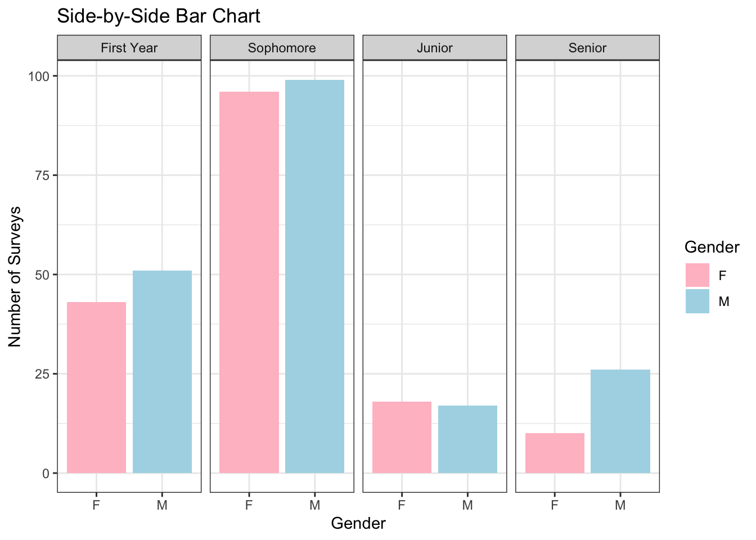This screenshot has width=756, height=540.
Task: Click the chart title Side-by-Side Bar Chart
Action: (x=159, y=16)
